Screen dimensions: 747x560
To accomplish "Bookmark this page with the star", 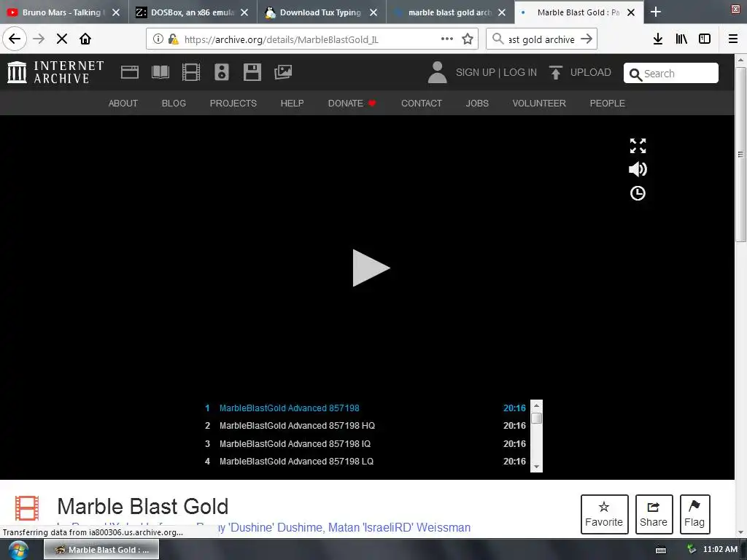I will 468,39.
